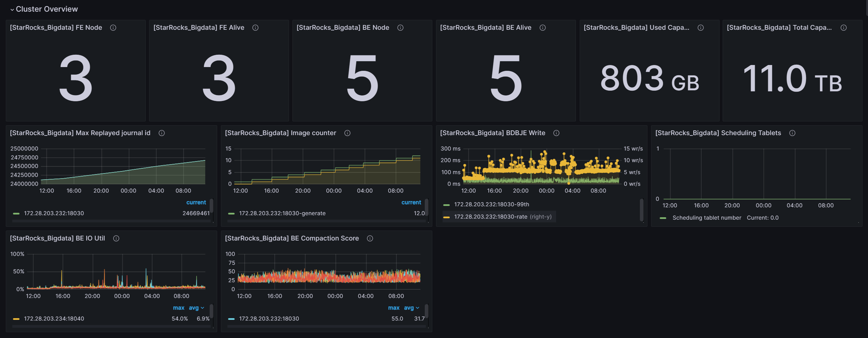Toggle 172.28.203.232:18030-99th series visibility
Viewport: 868px width, 338px height.
(x=492, y=205)
